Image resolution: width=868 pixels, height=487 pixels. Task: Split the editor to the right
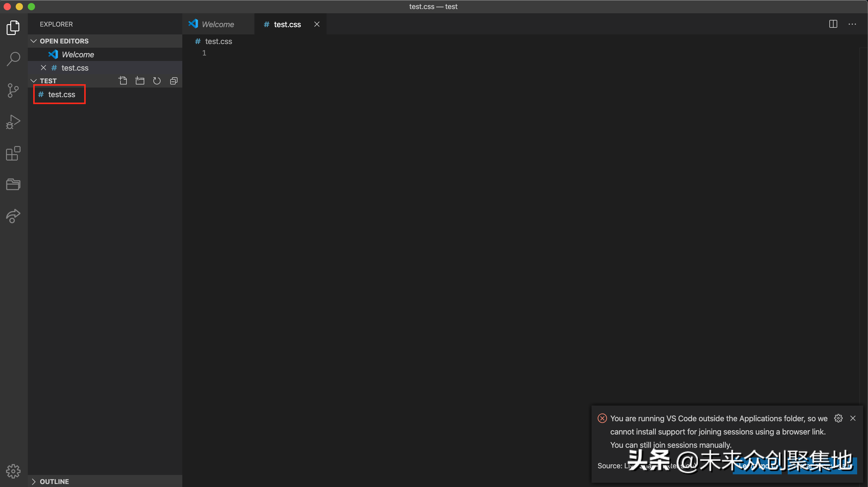pyautogui.click(x=833, y=24)
